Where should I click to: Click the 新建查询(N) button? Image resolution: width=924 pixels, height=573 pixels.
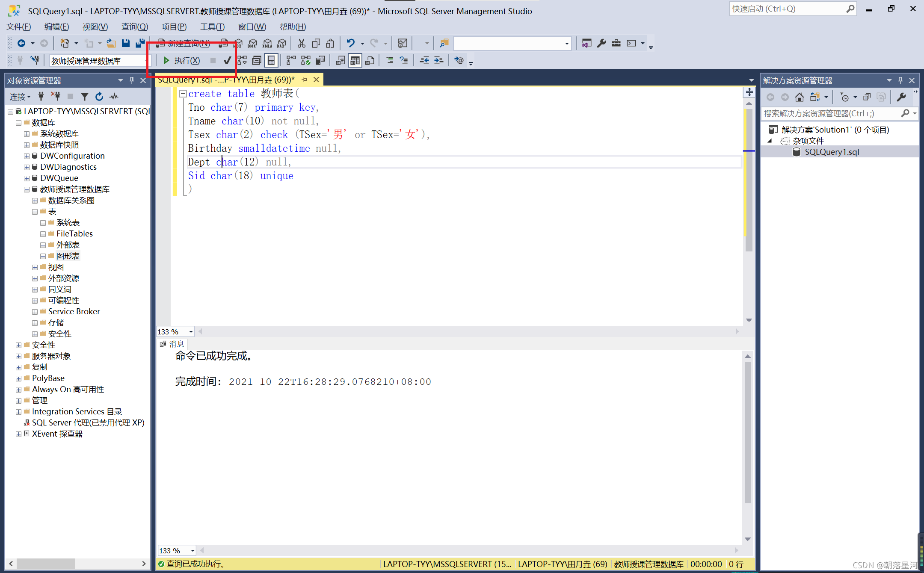tap(183, 43)
